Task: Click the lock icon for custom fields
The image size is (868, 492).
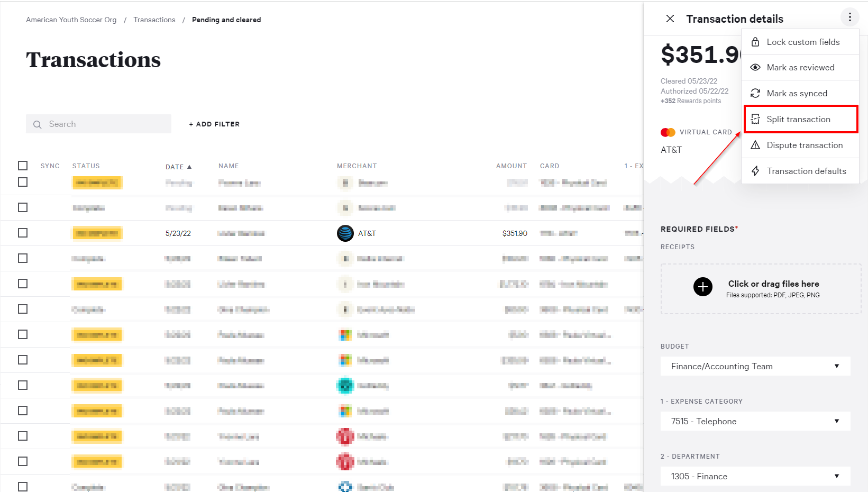Action: [x=755, y=42]
